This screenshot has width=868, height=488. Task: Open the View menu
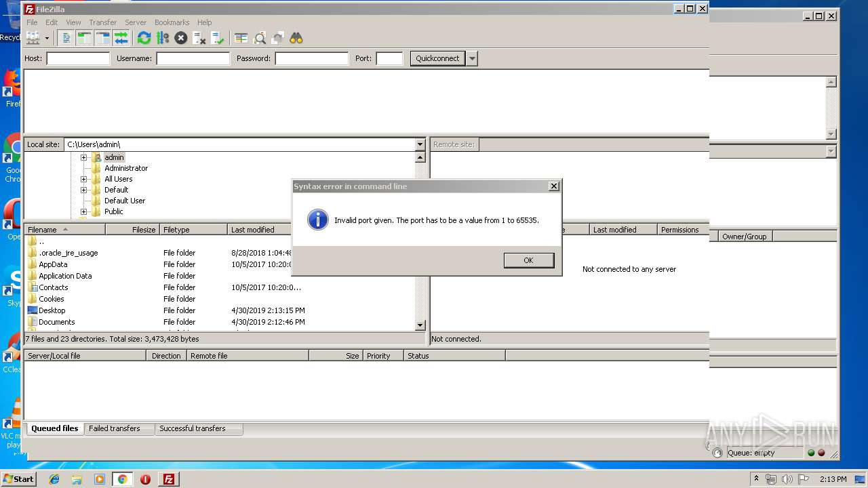(x=73, y=22)
